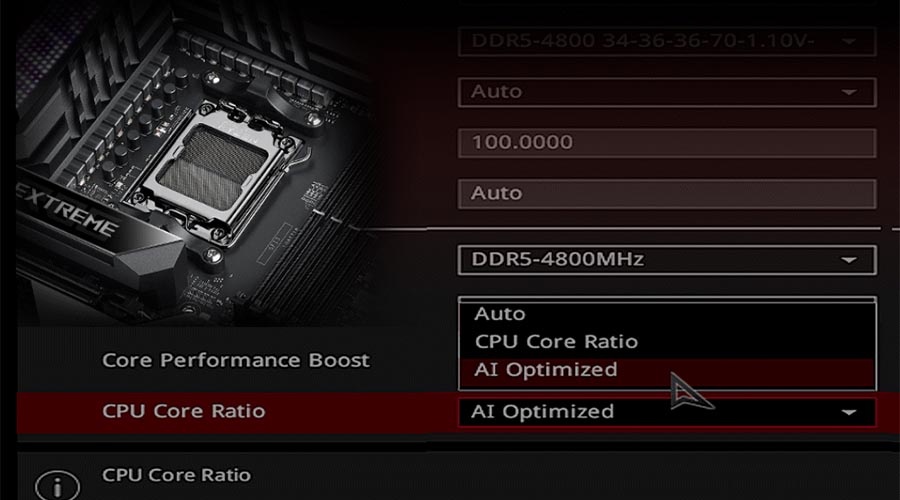Click the CPU Core Ratio help title beside the info icon
The height and width of the screenshot is (500, 900).
[176, 475]
